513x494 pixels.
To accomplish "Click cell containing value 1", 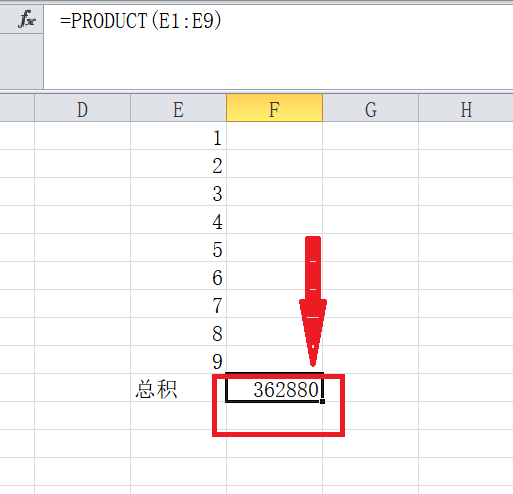I will point(178,136).
